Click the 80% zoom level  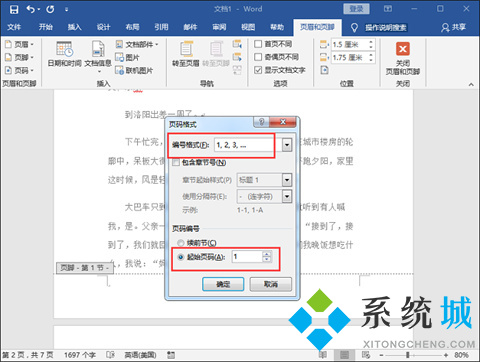tap(462, 355)
